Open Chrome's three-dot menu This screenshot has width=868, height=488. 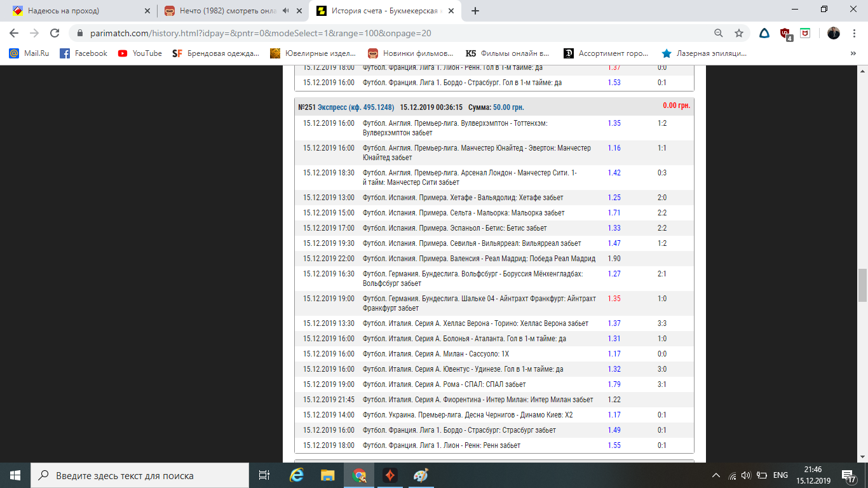854,33
